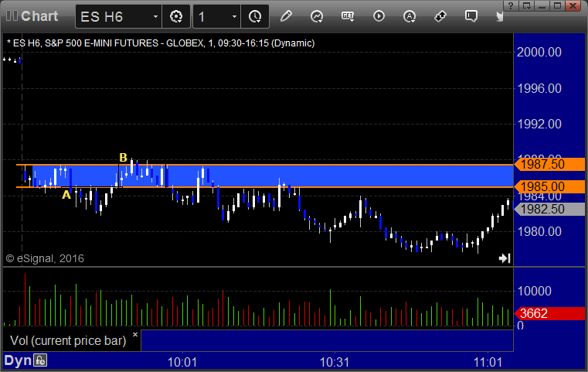Click the 3662 volume value label
Image resolution: width=588 pixels, height=372 pixels.
(549, 313)
